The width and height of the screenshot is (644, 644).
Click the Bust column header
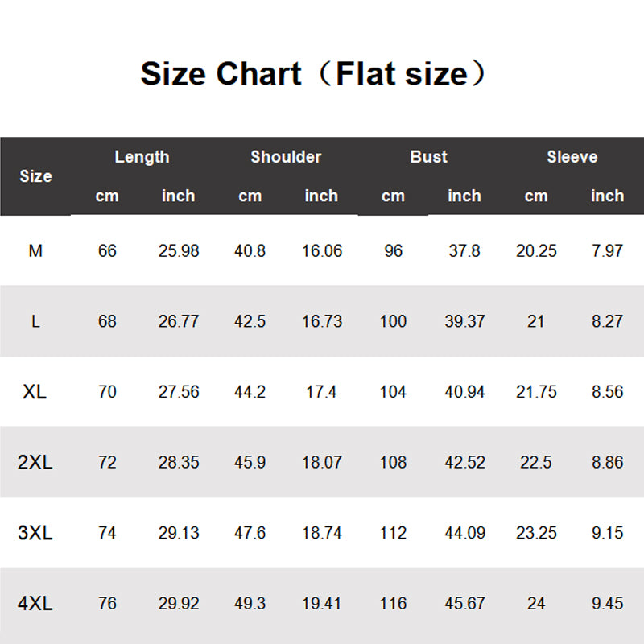[428, 157]
